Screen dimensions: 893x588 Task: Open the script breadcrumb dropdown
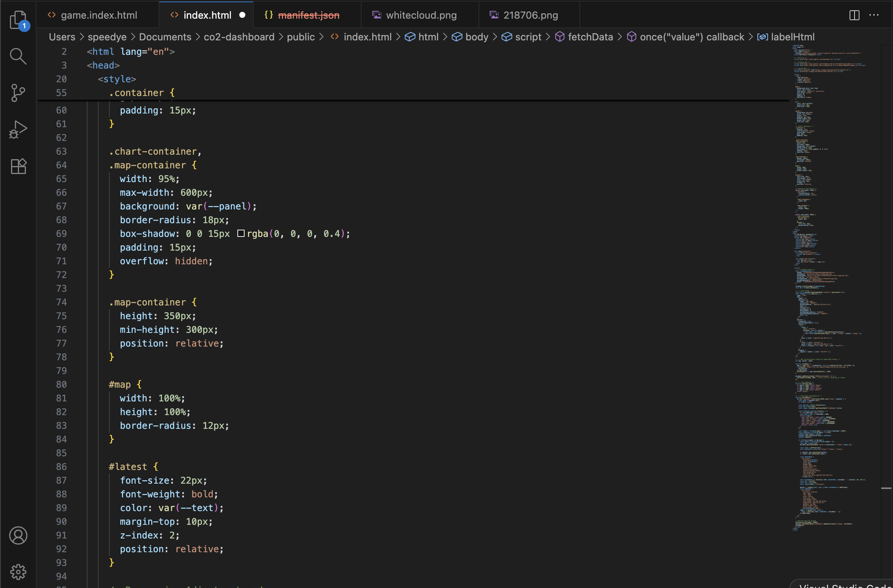pos(528,37)
